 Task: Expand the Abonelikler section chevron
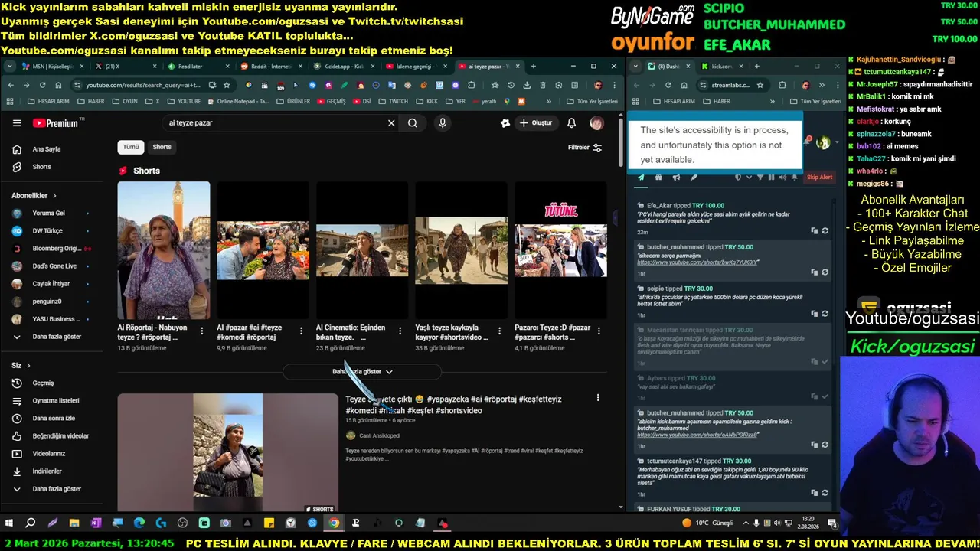[54, 196]
